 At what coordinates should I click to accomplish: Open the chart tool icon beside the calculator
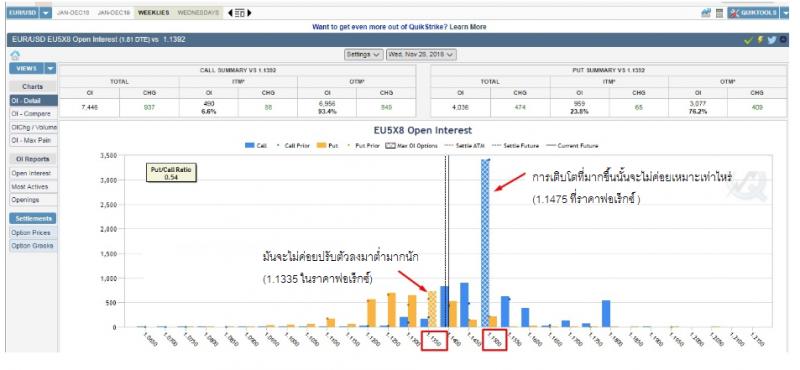(x=706, y=13)
